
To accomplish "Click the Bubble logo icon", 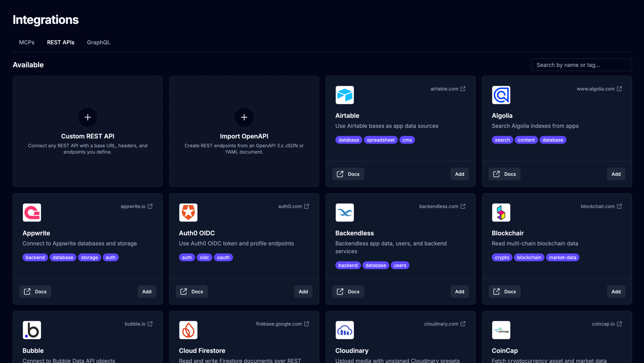I will tap(32, 330).
